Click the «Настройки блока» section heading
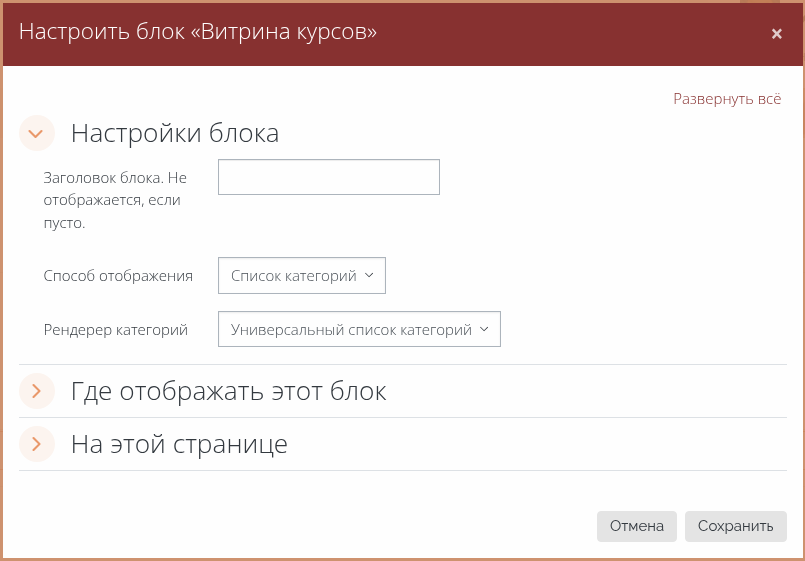This screenshot has height=561, width=805. pos(174,133)
